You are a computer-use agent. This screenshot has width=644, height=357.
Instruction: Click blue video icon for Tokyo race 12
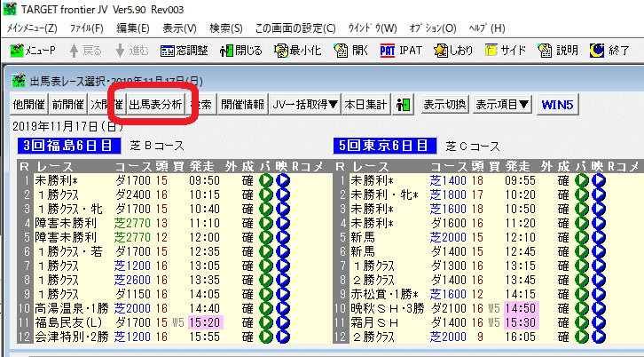click(x=599, y=337)
